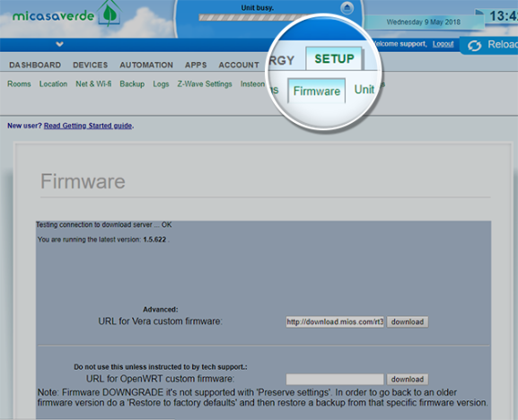Switch to the AUTOMATION tab
The image size is (518, 420).
[x=146, y=65]
